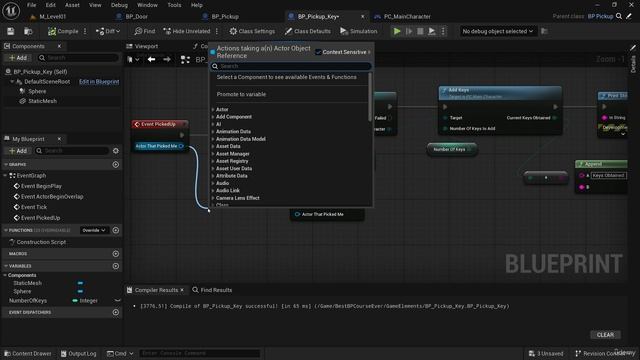
Task: Select Event ActorBeginOverlap entry
Action: tap(51, 197)
